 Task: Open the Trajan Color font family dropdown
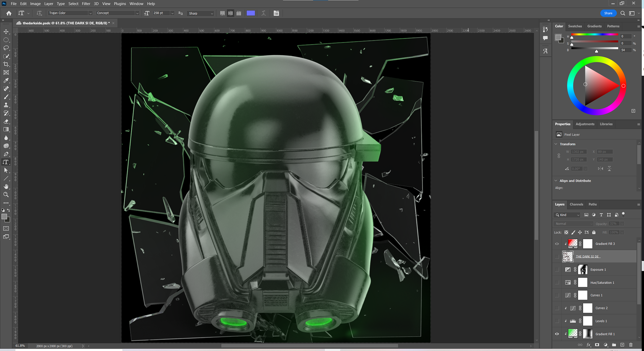tap(90, 13)
